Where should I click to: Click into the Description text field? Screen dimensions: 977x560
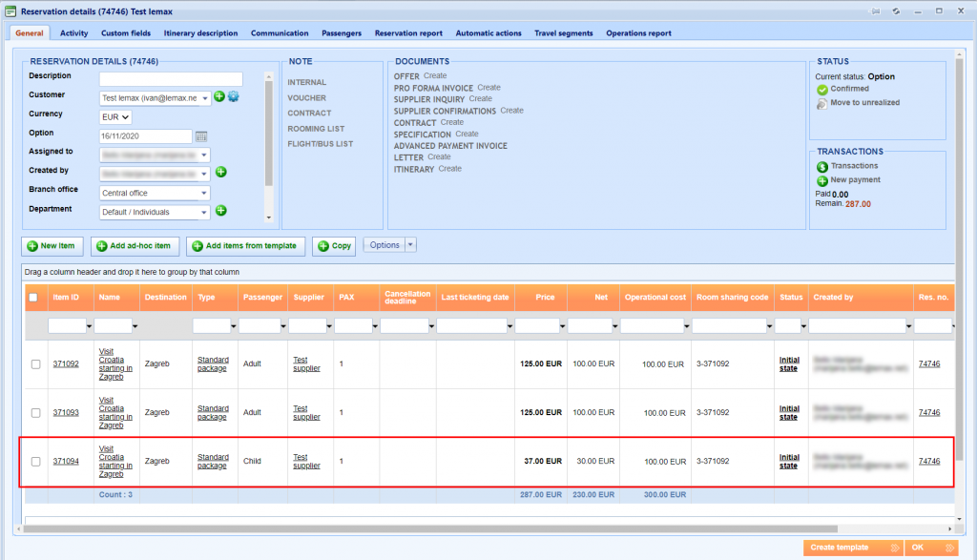pyautogui.click(x=171, y=78)
